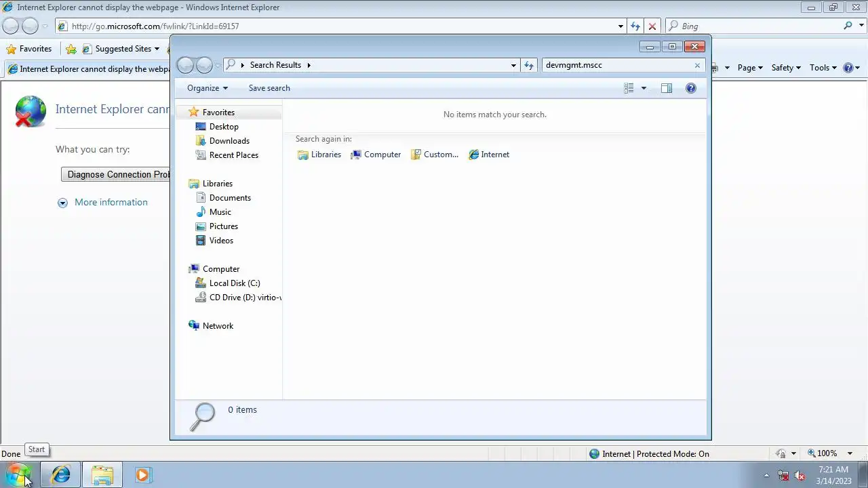Image resolution: width=868 pixels, height=488 pixels.
Task: Select the Documents library
Action: pos(230,198)
